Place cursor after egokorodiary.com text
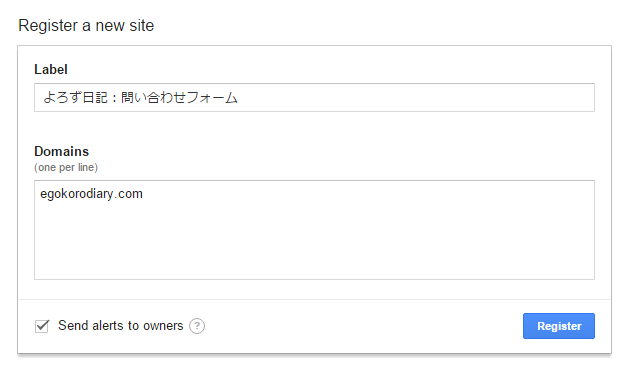 click(144, 194)
